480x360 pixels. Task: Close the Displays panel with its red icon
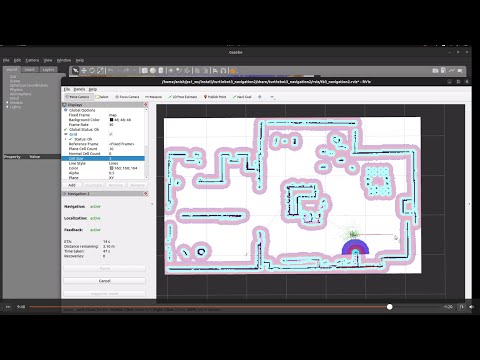coord(146,105)
